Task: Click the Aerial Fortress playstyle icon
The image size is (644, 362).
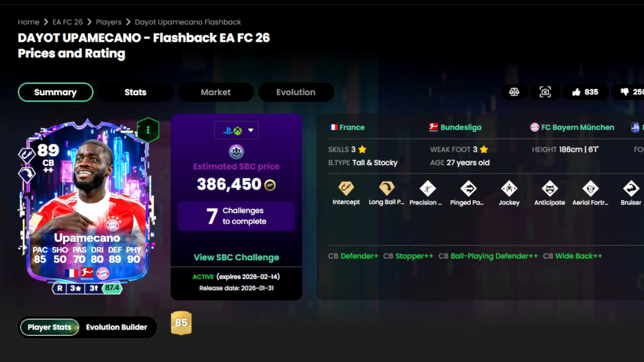Action: pyautogui.click(x=590, y=189)
